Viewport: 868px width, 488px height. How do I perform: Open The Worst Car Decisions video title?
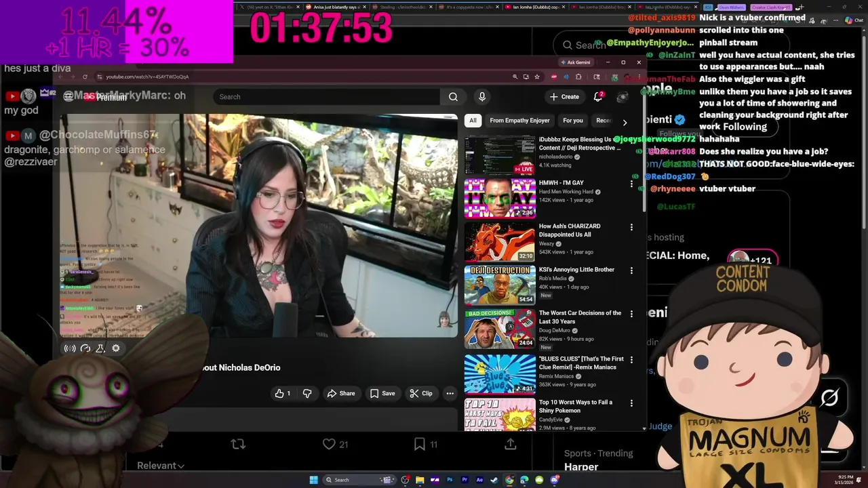coord(580,317)
